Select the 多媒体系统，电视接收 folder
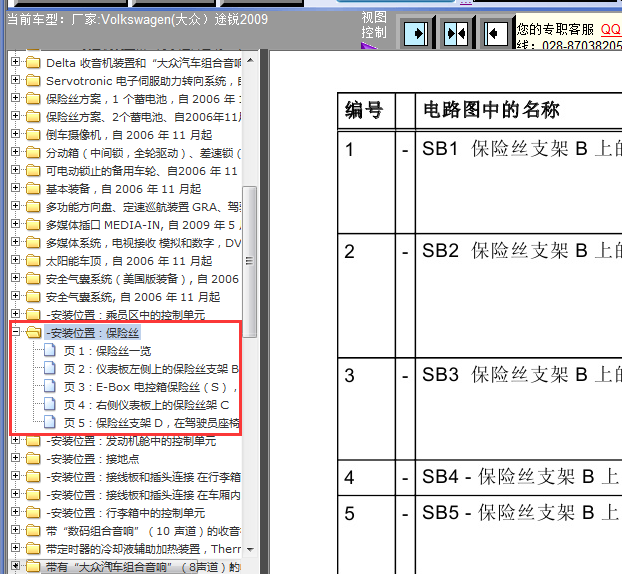 coord(143,243)
